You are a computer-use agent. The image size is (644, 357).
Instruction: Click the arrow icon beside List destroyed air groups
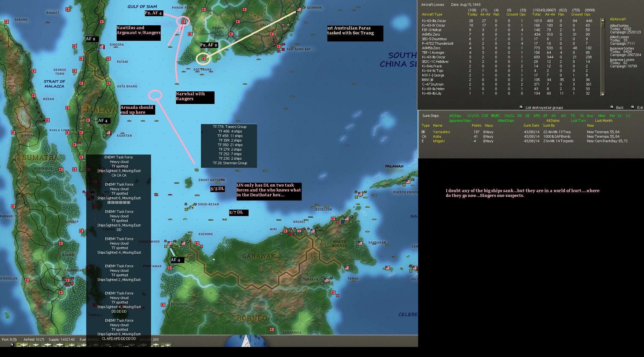point(521,107)
